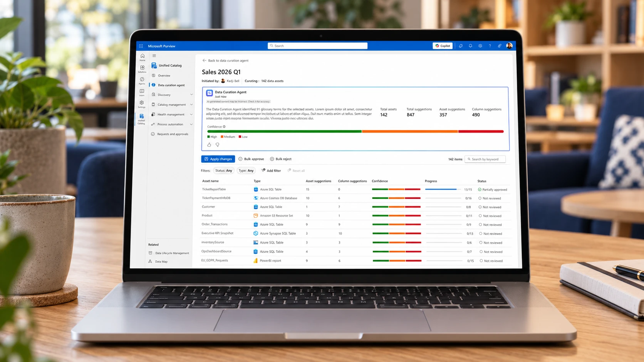Expand the Discovery menu chevron
This screenshot has height=362, width=644.
(191, 95)
